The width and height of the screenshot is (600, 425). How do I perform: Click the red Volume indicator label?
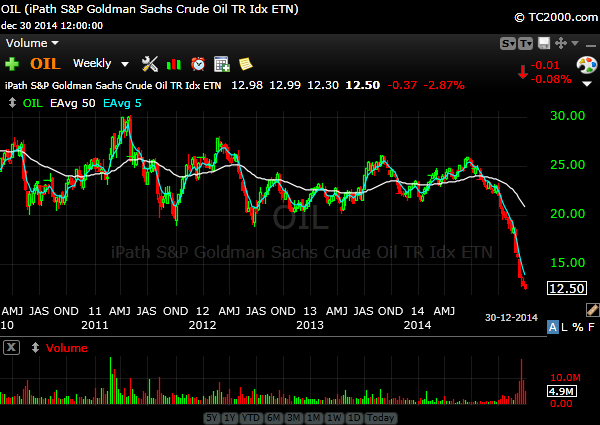click(x=67, y=348)
